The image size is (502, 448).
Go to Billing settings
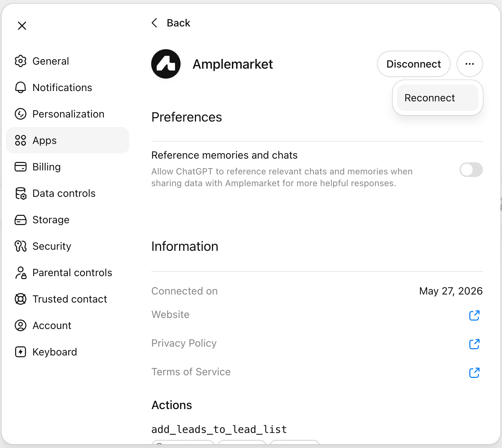[x=68, y=167]
